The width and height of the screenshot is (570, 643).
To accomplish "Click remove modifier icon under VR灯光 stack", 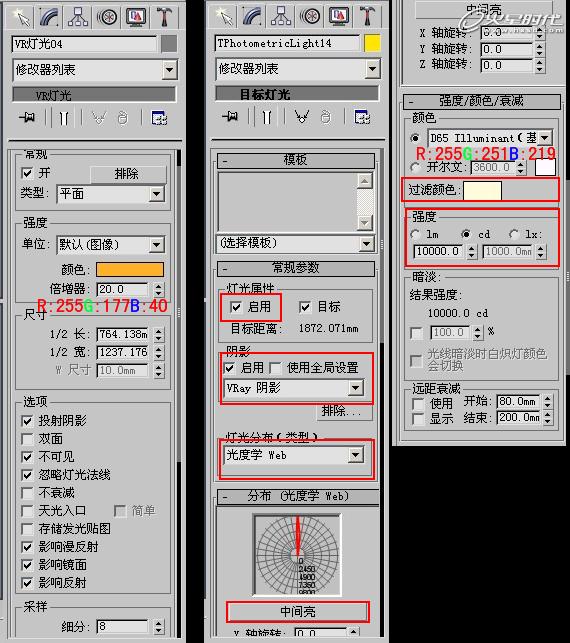I will tap(123, 118).
